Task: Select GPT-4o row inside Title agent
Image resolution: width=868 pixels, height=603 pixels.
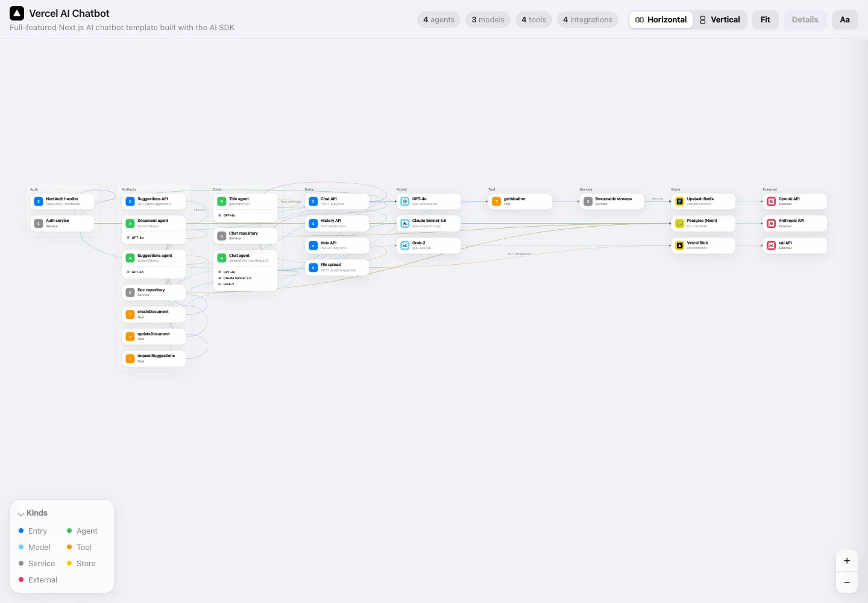Action: click(x=245, y=215)
